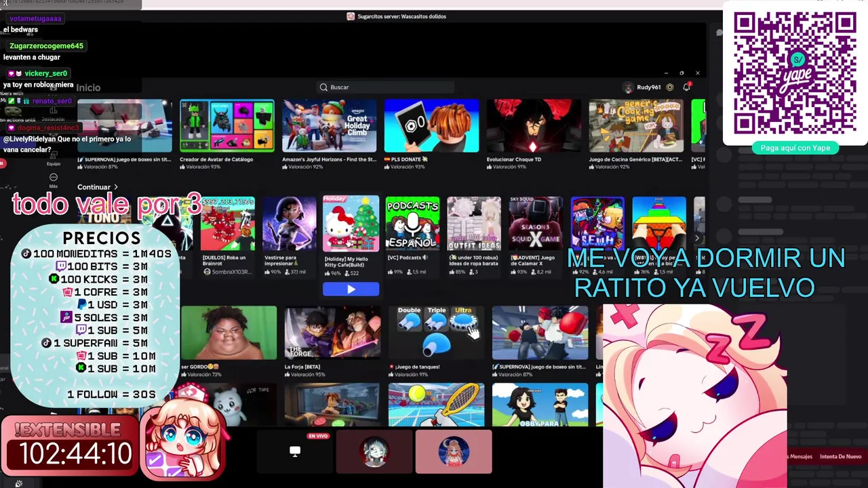Open Rudy961 profile avatar
868x488 pixels.
tap(628, 87)
